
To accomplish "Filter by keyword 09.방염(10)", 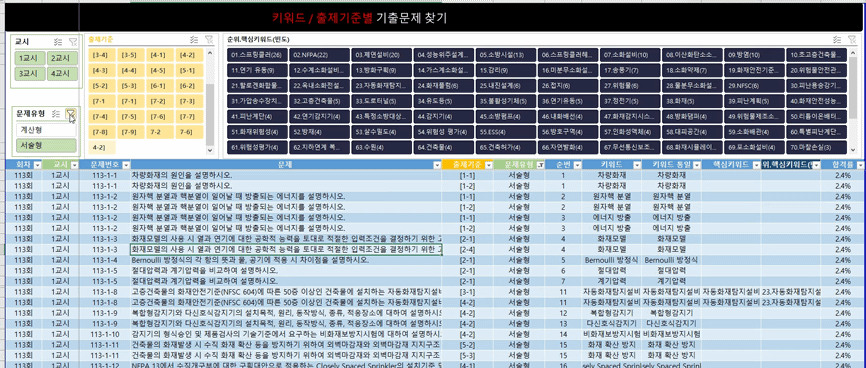I will coord(754,55).
